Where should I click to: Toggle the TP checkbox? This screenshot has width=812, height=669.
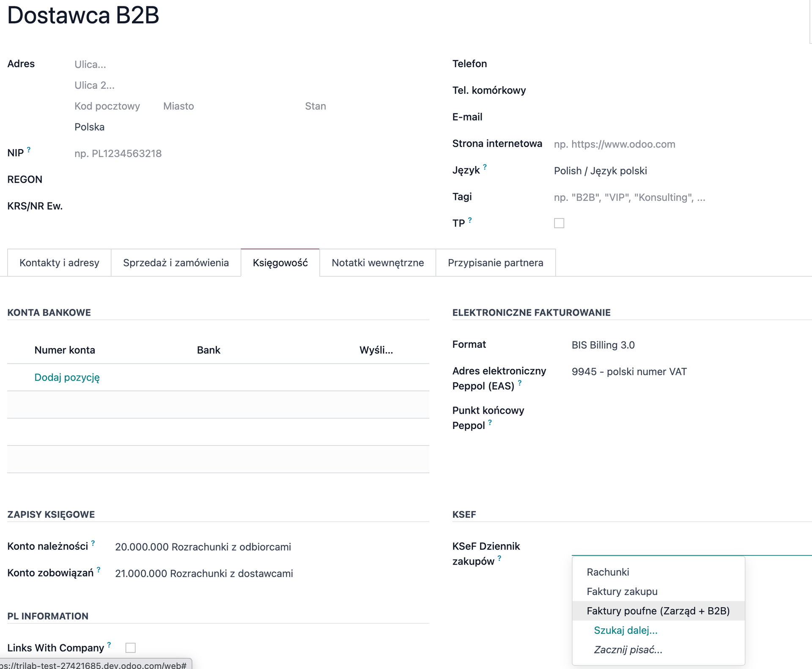pos(559,223)
